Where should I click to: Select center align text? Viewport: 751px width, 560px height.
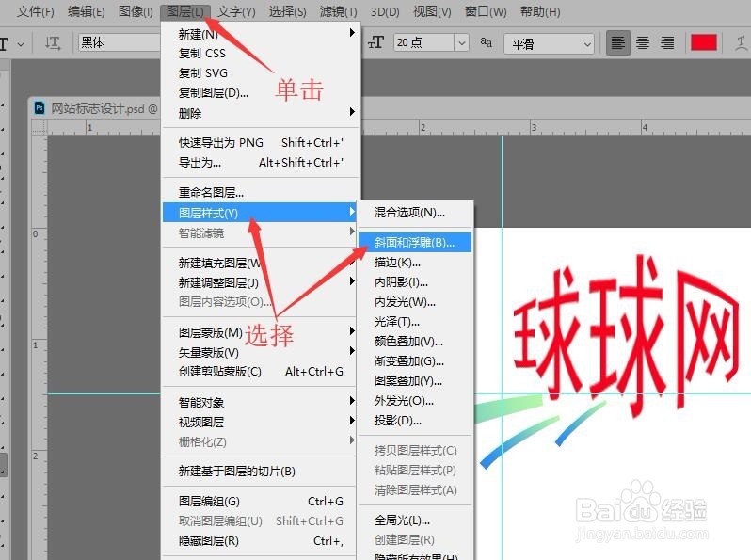[642, 43]
